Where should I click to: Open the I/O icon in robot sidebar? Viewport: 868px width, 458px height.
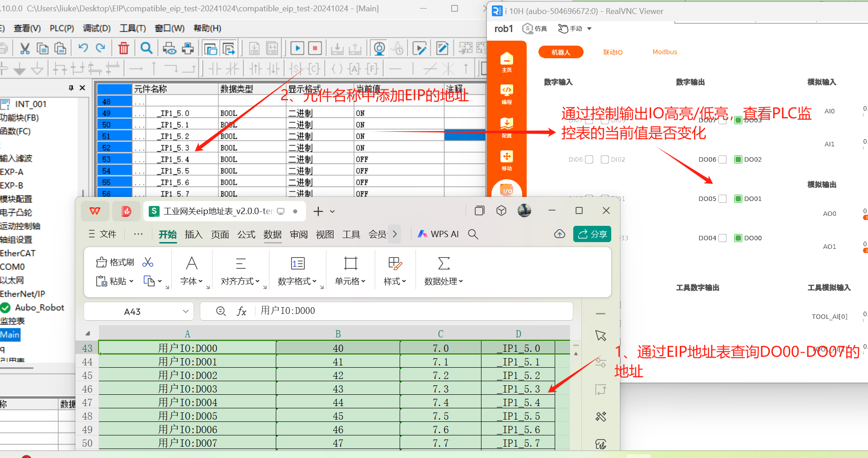[x=507, y=190]
